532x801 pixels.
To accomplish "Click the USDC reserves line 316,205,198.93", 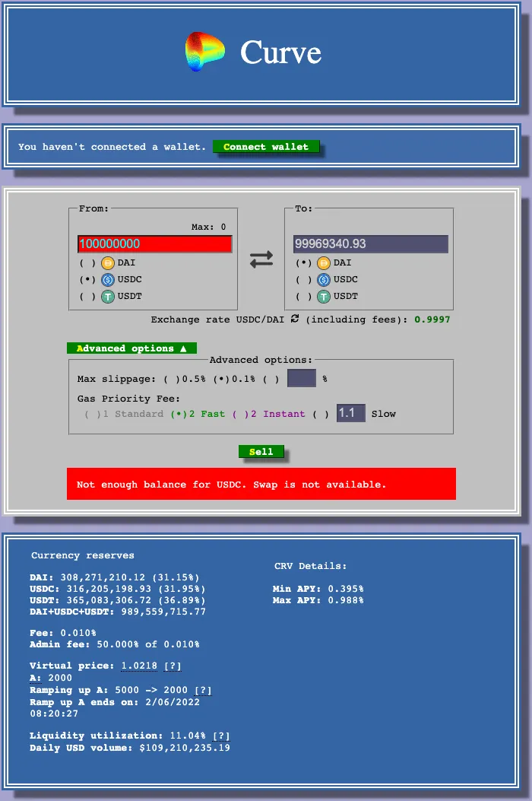I will pos(118,589).
